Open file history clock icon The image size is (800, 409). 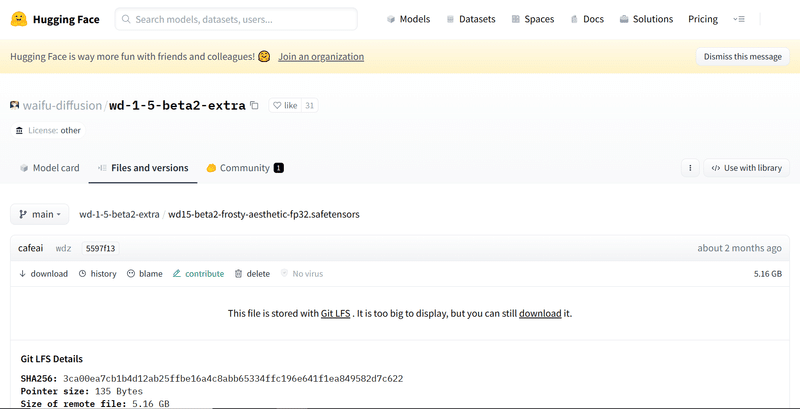83,274
